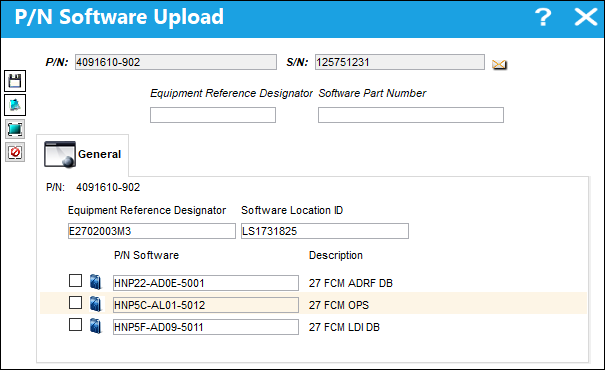Screen dimensions: 605x370
Task: Select the description text 27 FCM OPS
Action: coord(339,305)
